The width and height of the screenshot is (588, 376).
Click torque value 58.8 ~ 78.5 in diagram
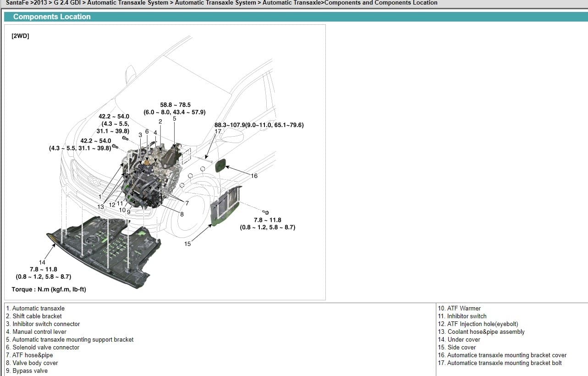pyautogui.click(x=175, y=105)
